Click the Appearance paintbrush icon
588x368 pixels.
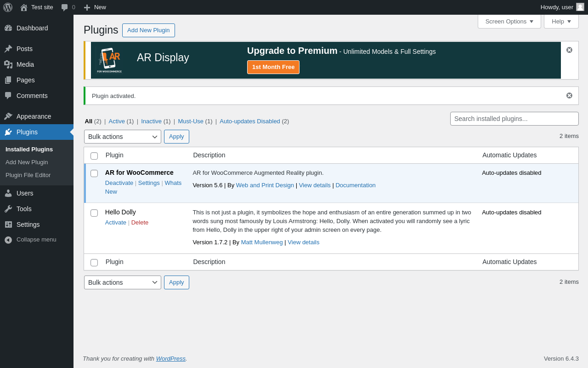click(x=8, y=116)
